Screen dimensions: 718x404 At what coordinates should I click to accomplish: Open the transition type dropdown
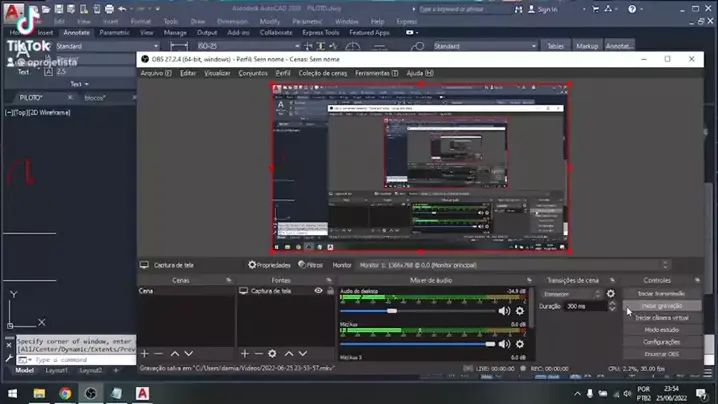point(572,294)
